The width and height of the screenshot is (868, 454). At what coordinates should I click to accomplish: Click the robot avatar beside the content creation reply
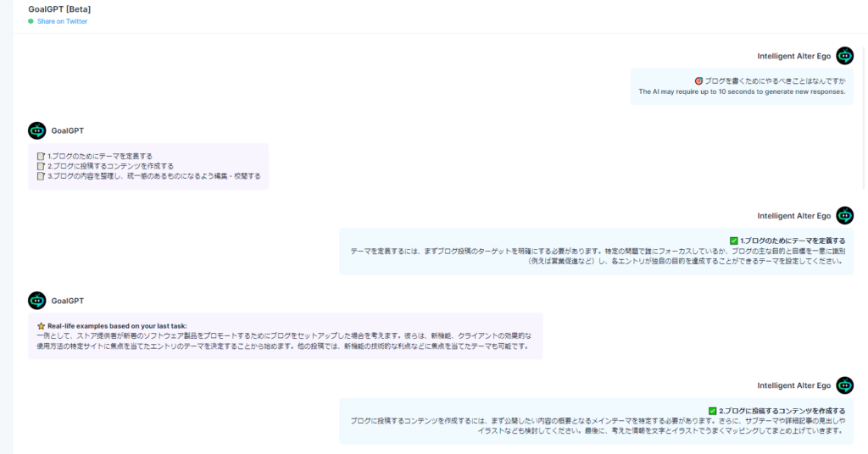(x=844, y=385)
